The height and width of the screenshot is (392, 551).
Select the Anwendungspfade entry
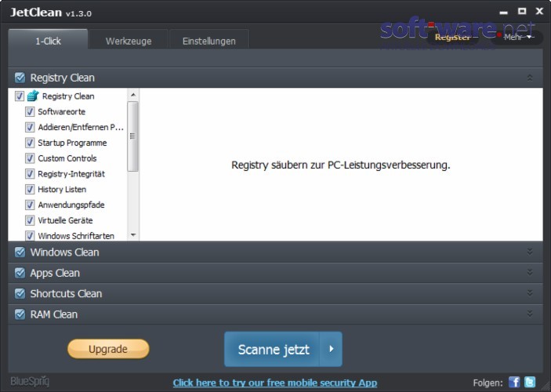click(71, 205)
